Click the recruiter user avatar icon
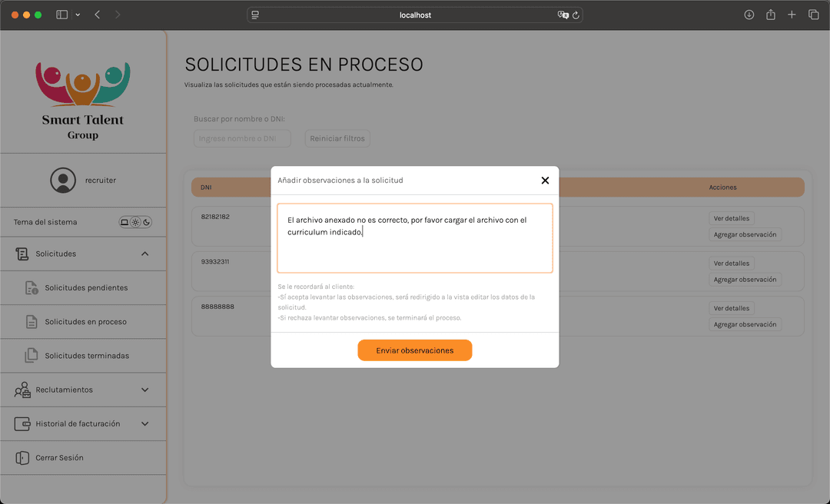The image size is (830, 504). pyautogui.click(x=63, y=181)
